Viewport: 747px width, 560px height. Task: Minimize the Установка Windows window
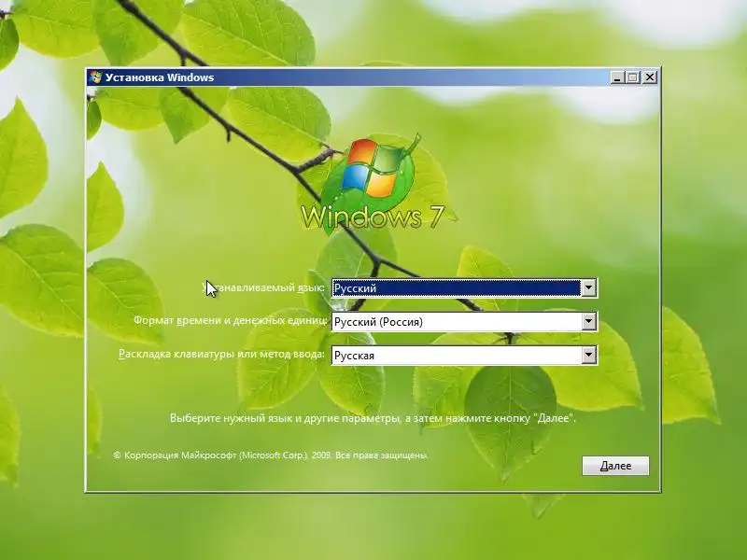point(617,77)
